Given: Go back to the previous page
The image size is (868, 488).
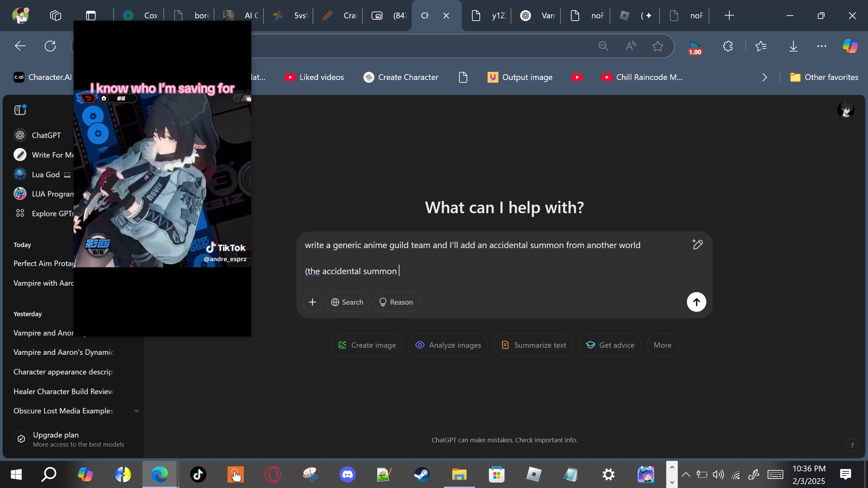Looking at the screenshot, I should tap(20, 46).
